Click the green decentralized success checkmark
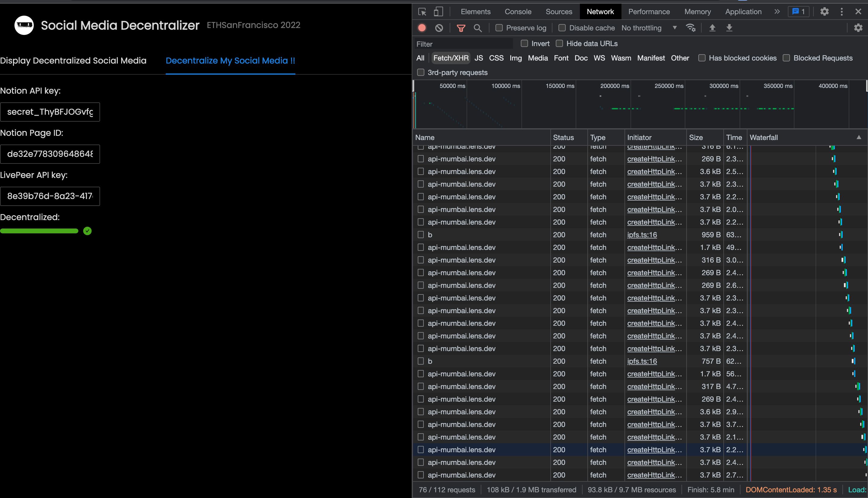 coord(87,231)
